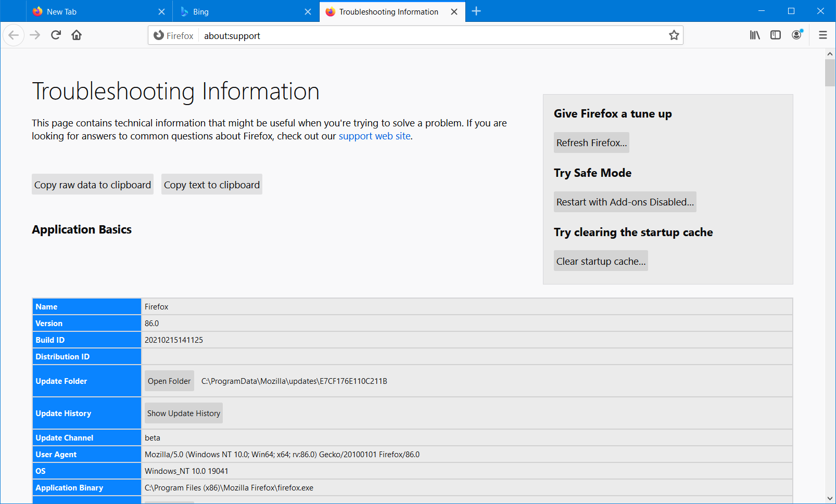Click the Distribution ID row header
This screenshot has height=504, width=836.
[87, 357]
